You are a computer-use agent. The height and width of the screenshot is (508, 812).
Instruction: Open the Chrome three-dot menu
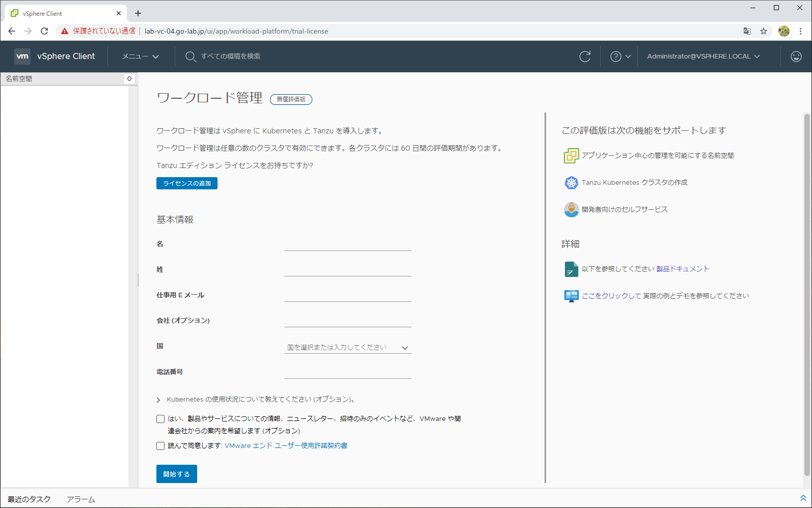[x=800, y=31]
